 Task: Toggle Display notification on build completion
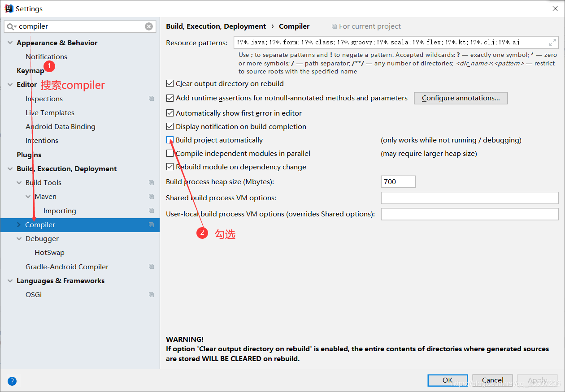coord(170,126)
